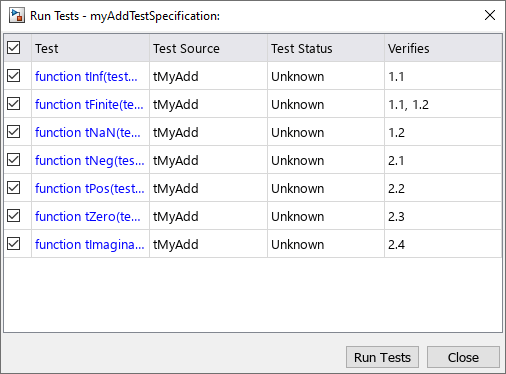Click the Unknown status in tNaN row
The height and width of the screenshot is (374, 506).
click(297, 133)
